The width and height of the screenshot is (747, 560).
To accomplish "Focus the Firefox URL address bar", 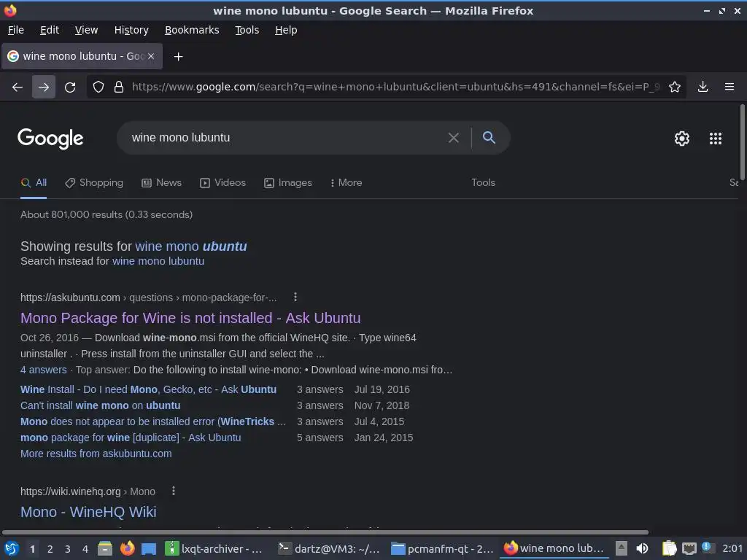I will [395, 87].
